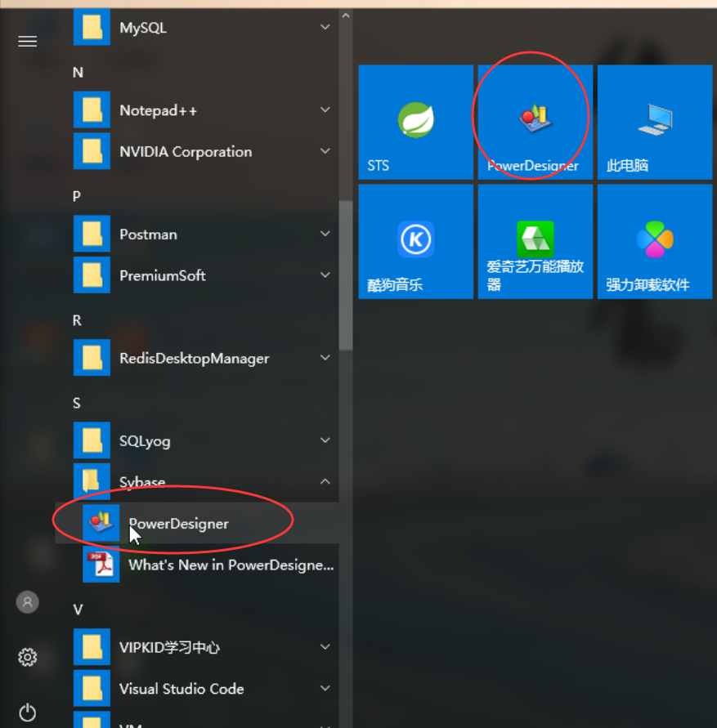
Task: Click the Visual Studio Code folder icon
Action: 92,688
